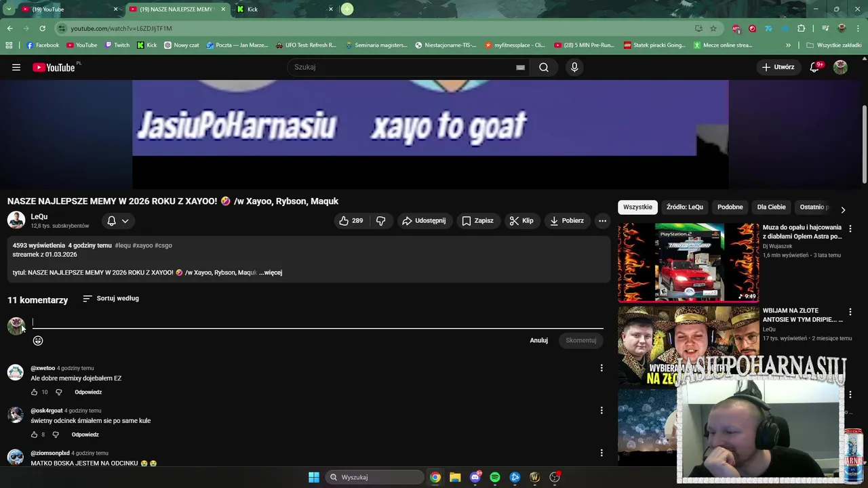Screen dimensions: 868x488
Task: Show more filter chips with right chevron
Action: point(843,210)
